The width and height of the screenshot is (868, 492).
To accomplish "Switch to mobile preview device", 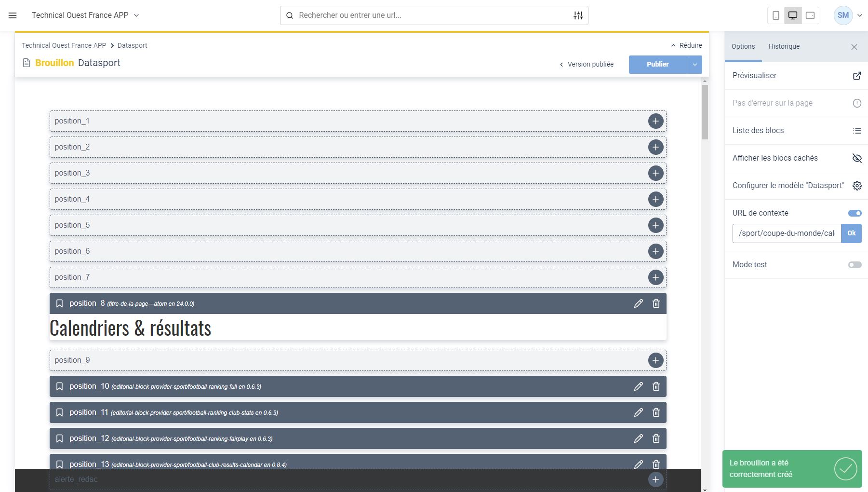I will (775, 15).
